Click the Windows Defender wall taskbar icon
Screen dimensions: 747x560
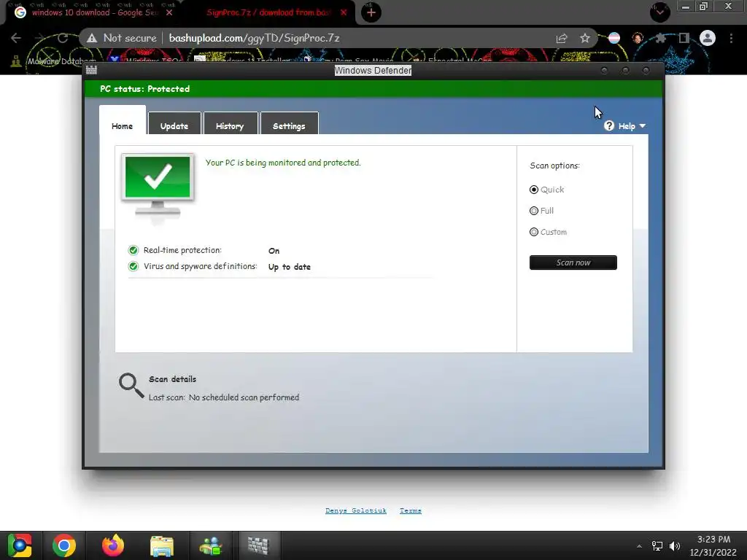(259, 545)
